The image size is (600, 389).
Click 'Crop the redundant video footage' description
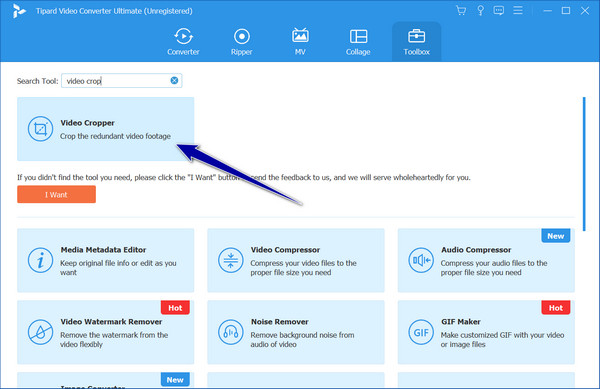(115, 136)
